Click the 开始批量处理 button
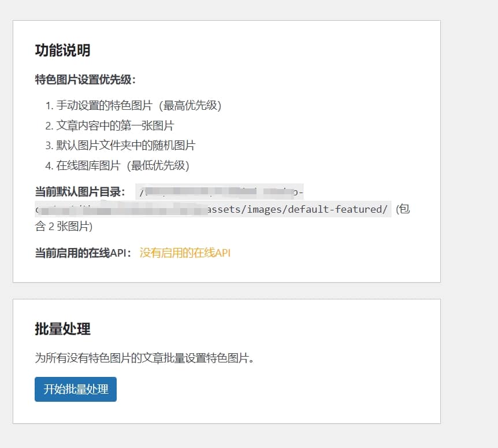 click(76, 389)
